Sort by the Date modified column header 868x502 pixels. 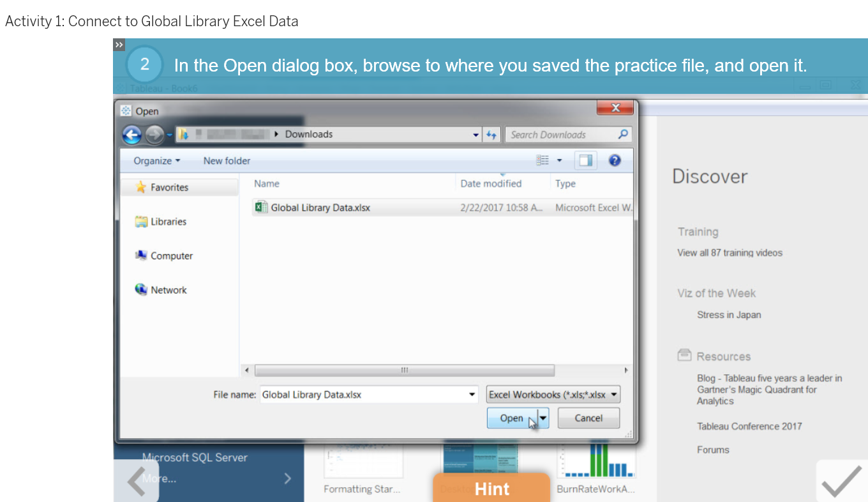(x=491, y=183)
